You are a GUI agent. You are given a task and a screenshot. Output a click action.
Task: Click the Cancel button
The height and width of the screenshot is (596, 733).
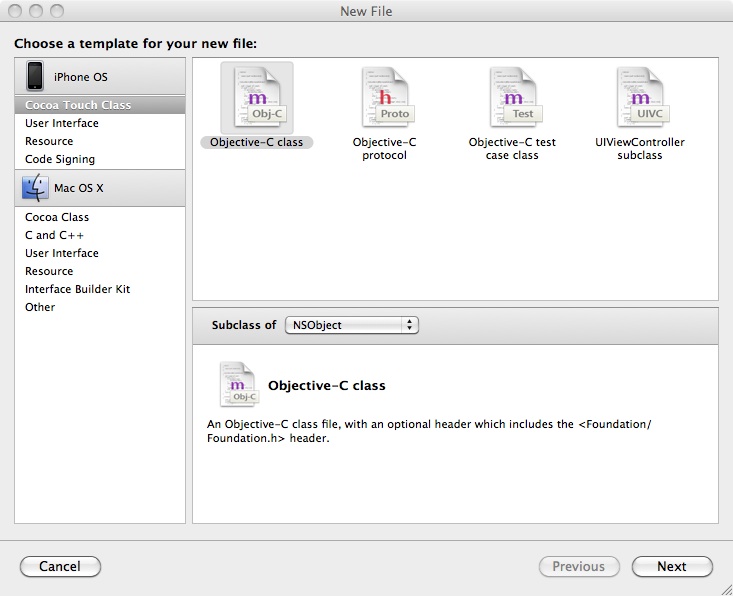tap(60, 567)
